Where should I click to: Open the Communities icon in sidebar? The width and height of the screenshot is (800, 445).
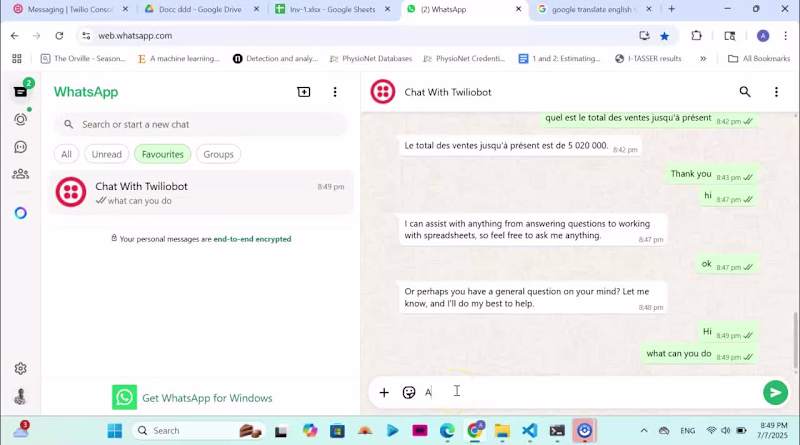click(20, 174)
